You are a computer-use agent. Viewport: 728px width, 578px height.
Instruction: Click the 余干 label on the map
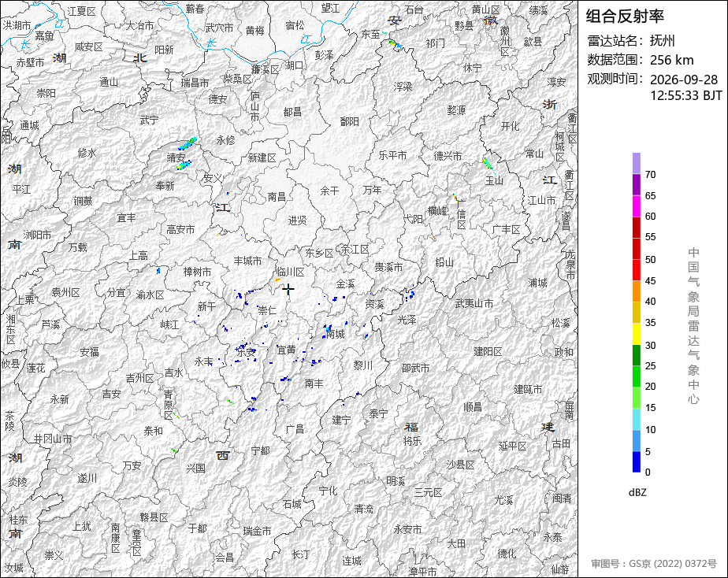click(329, 191)
